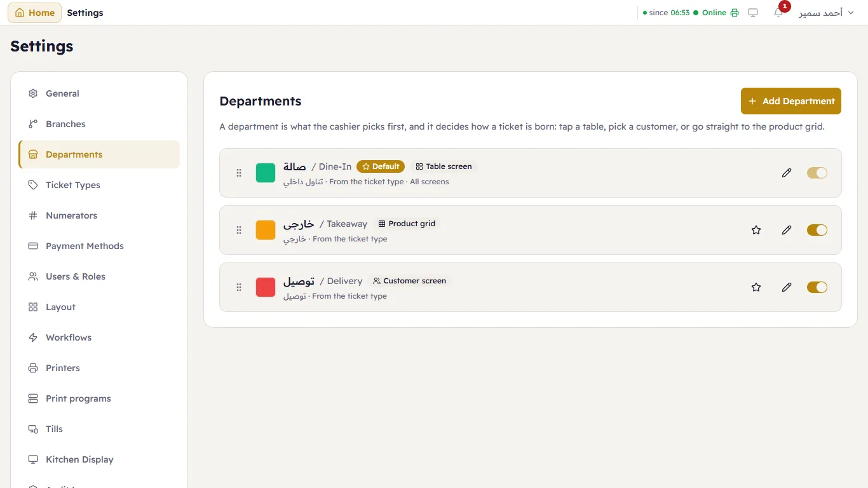Open the notifications bell
868x488 pixels.
tap(778, 13)
